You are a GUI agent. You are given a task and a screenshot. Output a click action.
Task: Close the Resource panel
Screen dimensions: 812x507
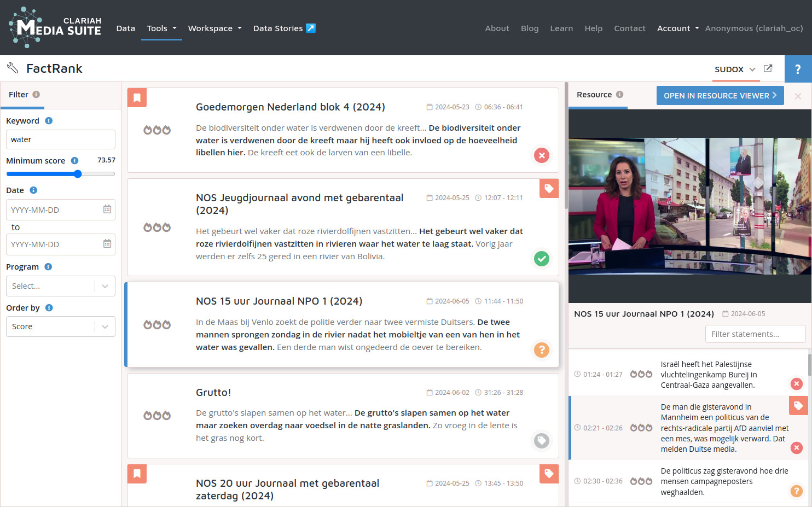(x=798, y=96)
